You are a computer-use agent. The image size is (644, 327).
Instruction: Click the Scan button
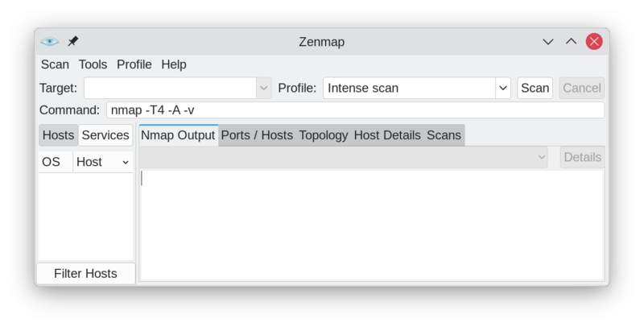(x=535, y=88)
